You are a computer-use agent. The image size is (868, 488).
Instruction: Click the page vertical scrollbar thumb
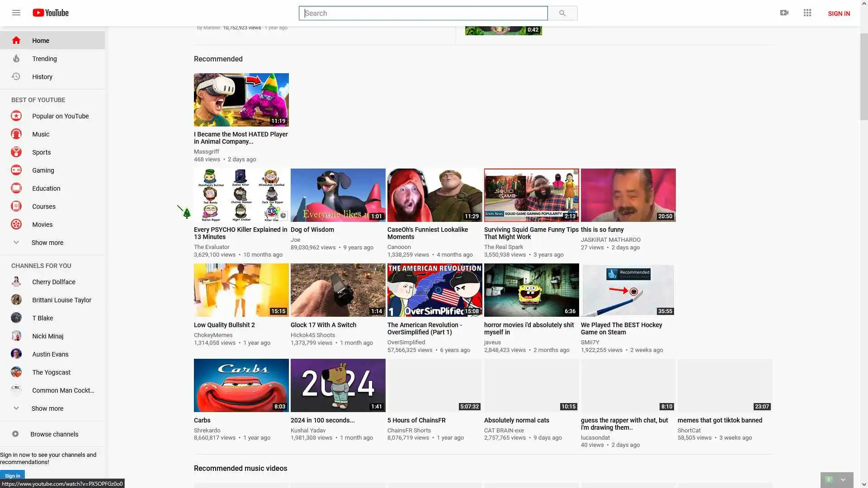(x=863, y=77)
